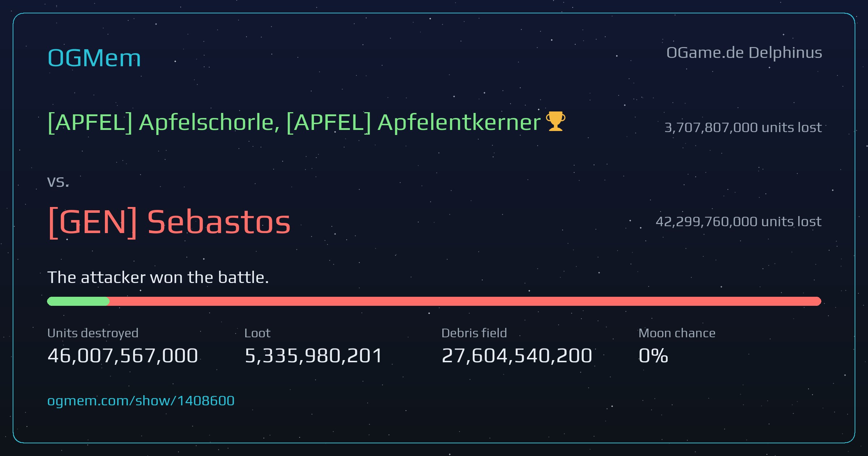
Task: Select the 46,007,567,000 units destroyed value
Action: pyautogui.click(x=123, y=355)
